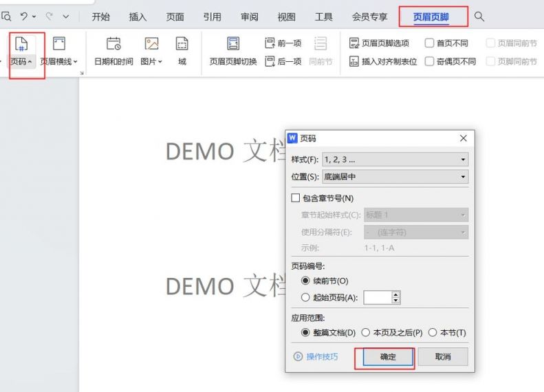
Task: Increase the 起始页码 spinner value
Action: click(396, 294)
